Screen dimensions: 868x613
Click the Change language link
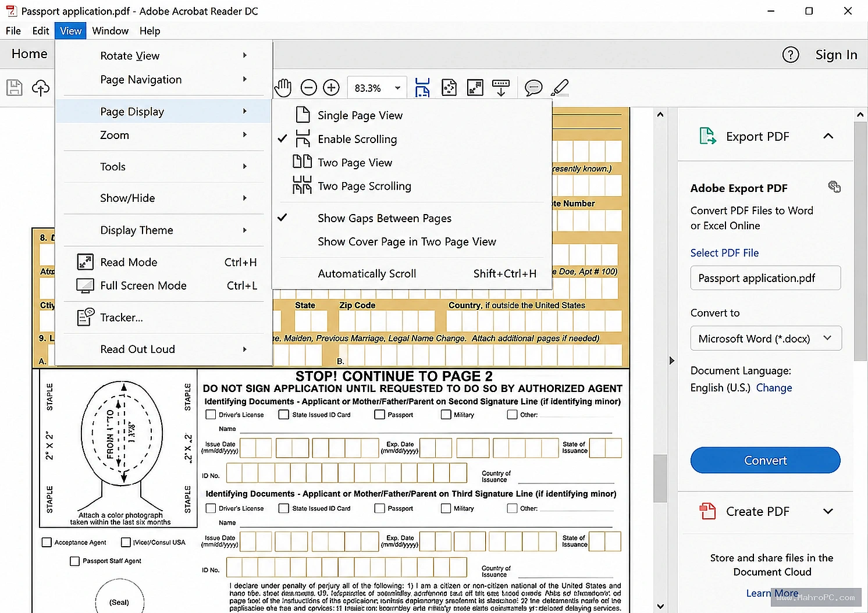(x=774, y=388)
